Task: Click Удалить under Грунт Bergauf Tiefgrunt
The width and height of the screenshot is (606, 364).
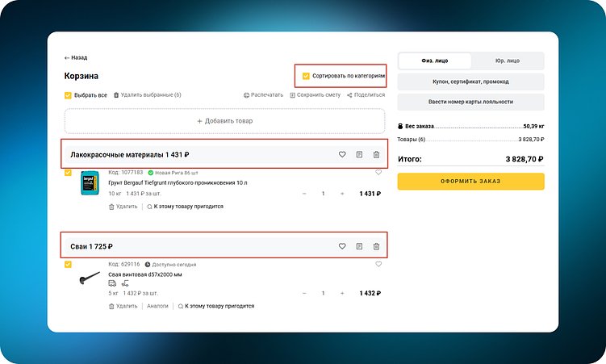Action: 123,207
